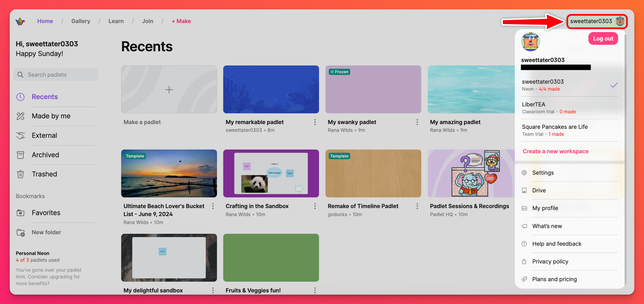Click the Search padlets field

point(56,75)
